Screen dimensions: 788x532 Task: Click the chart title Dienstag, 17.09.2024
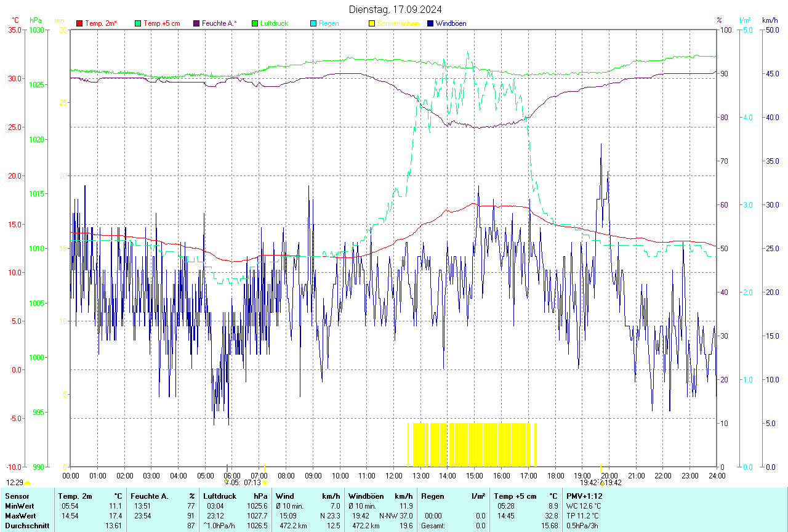coord(395,9)
